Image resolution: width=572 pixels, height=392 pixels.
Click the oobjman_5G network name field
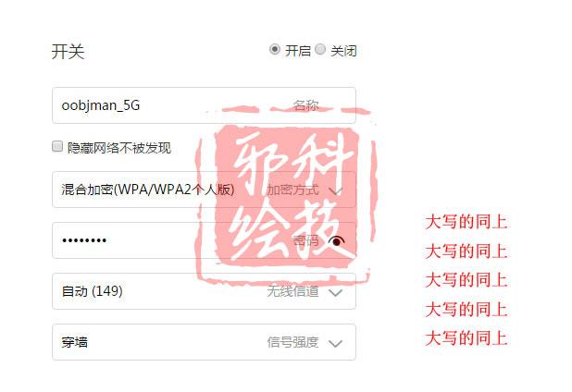(204, 105)
